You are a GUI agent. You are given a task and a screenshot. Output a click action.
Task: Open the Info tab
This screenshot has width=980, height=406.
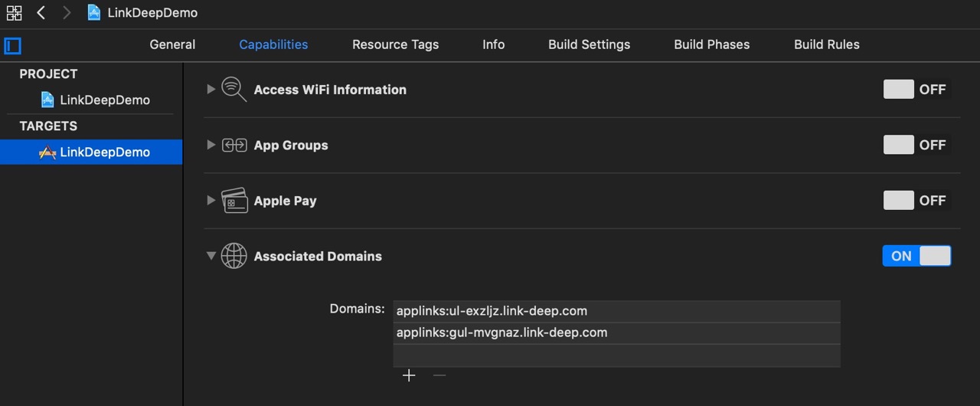point(493,44)
